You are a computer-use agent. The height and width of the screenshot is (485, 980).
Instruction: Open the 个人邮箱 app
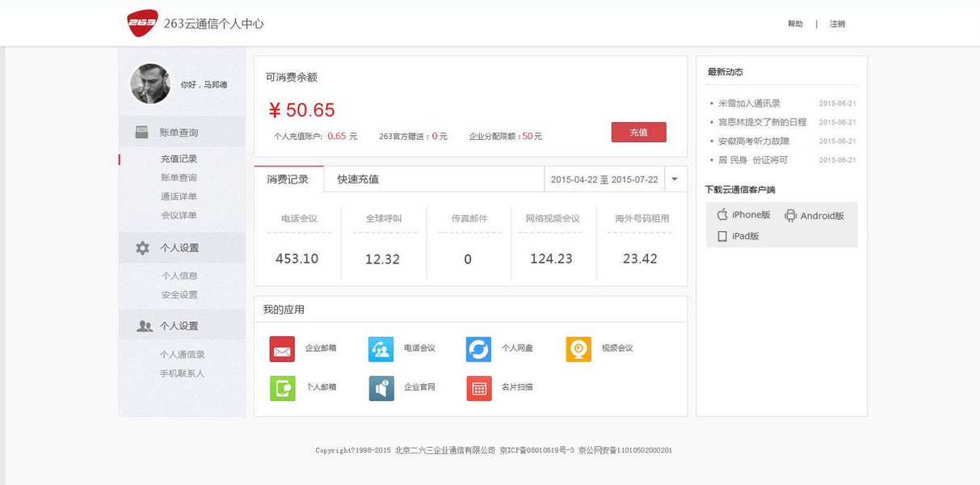tap(281, 387)
